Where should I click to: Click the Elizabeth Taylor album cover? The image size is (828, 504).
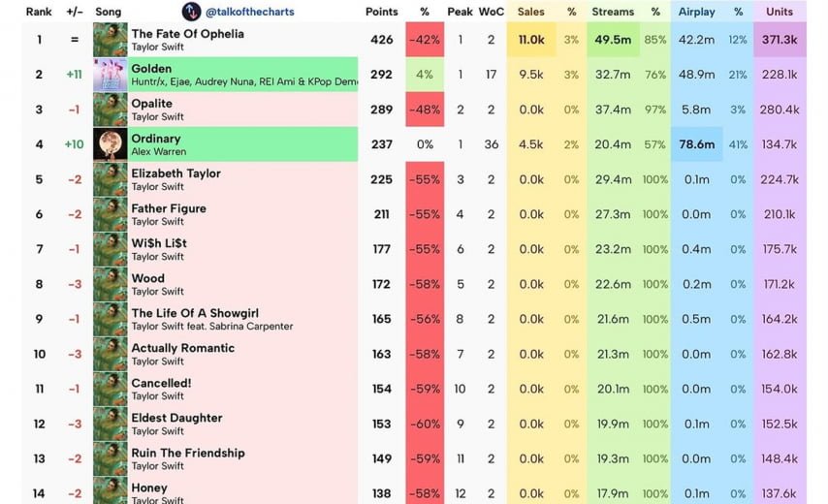[110, 179]
